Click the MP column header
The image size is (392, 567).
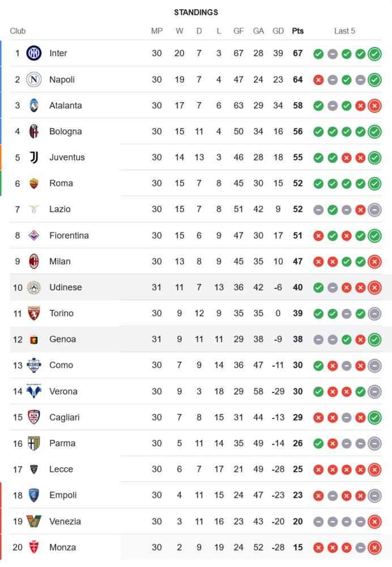[x=157, y=31]
